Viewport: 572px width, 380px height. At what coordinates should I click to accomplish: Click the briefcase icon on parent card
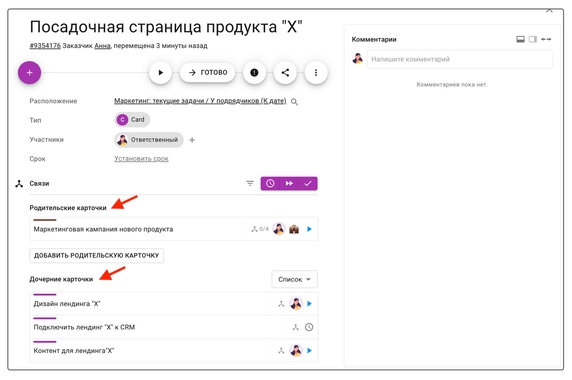pos(294,229)
